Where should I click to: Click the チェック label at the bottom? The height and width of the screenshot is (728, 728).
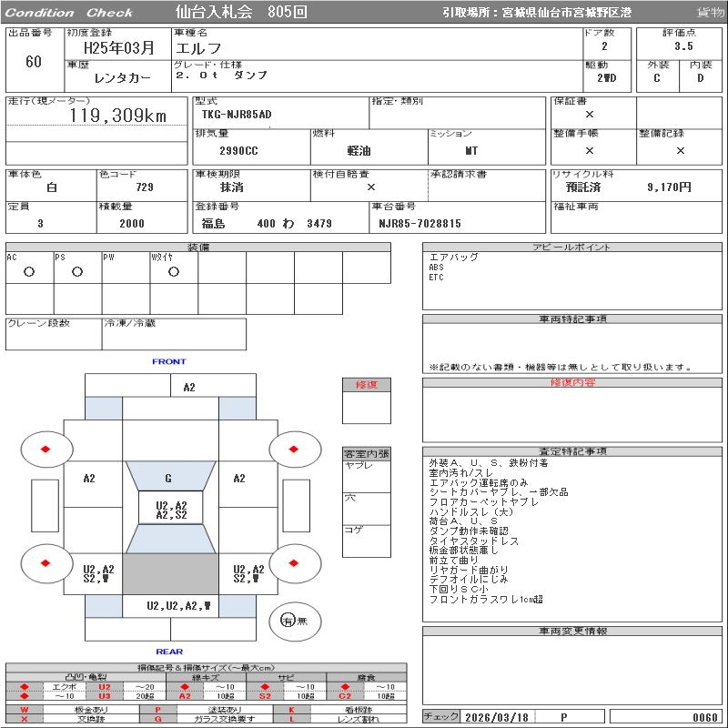point(441,717)
